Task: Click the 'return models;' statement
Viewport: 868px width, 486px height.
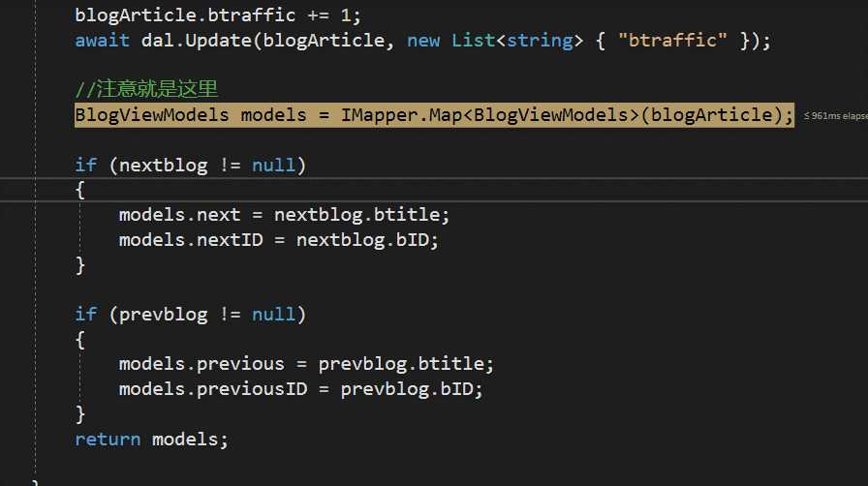Action: (x=151, y=439)
